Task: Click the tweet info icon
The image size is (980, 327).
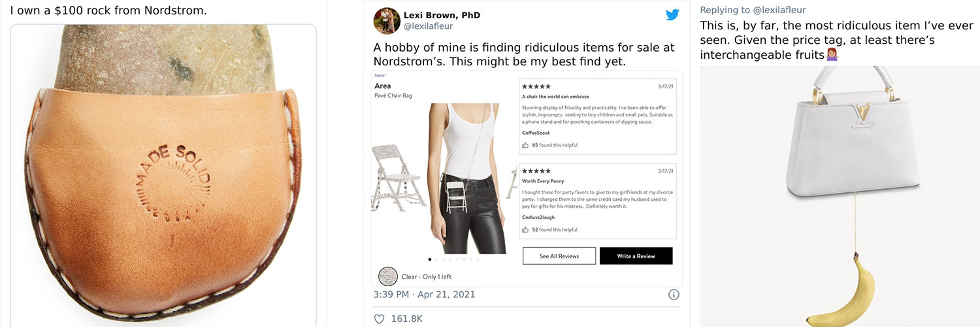Action: click(x=674, y=294)
